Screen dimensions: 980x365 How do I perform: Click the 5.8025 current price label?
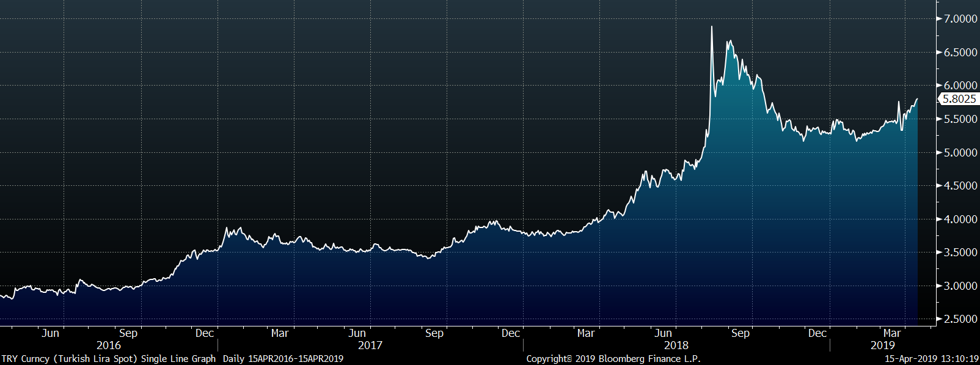(x=959, y=99)
